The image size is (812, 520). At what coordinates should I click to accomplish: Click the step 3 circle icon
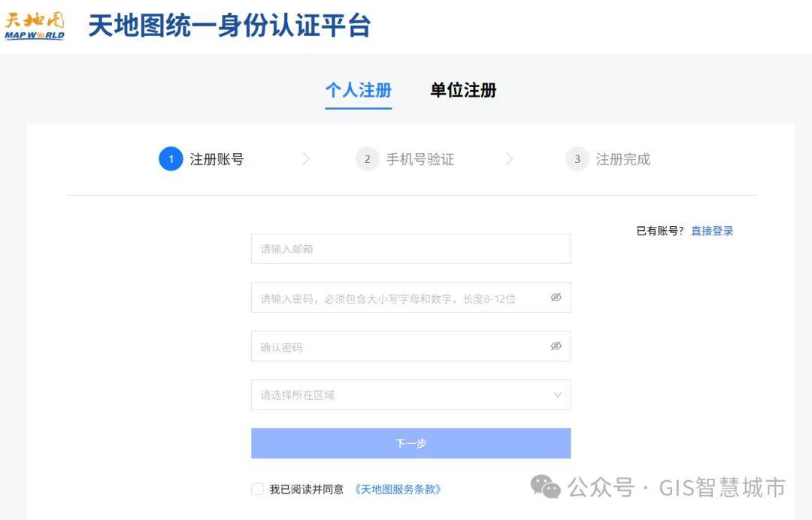tap(577, 159)
